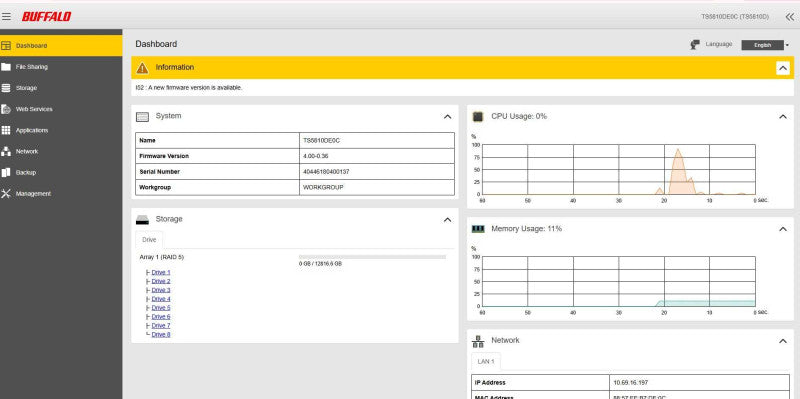800x399 pixels.
Task: Collapse the System panel
Action: click(x=447, y=117)
